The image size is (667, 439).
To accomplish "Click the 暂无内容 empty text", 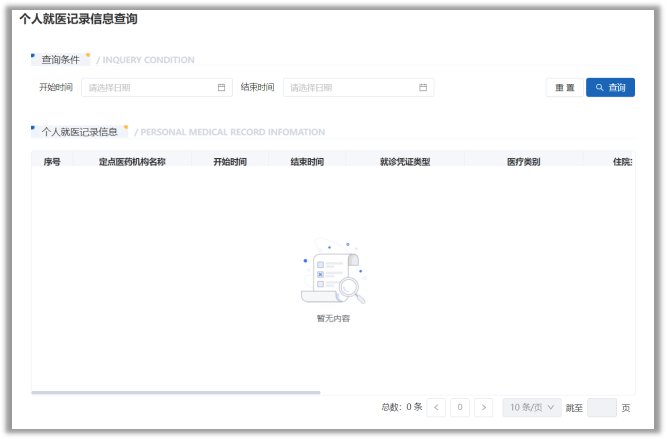I will (x=333, y=318).
